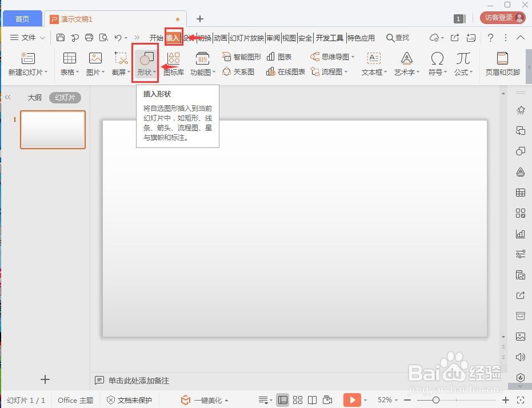Click the Word Art (艺术字) icon

coord(406,58)
